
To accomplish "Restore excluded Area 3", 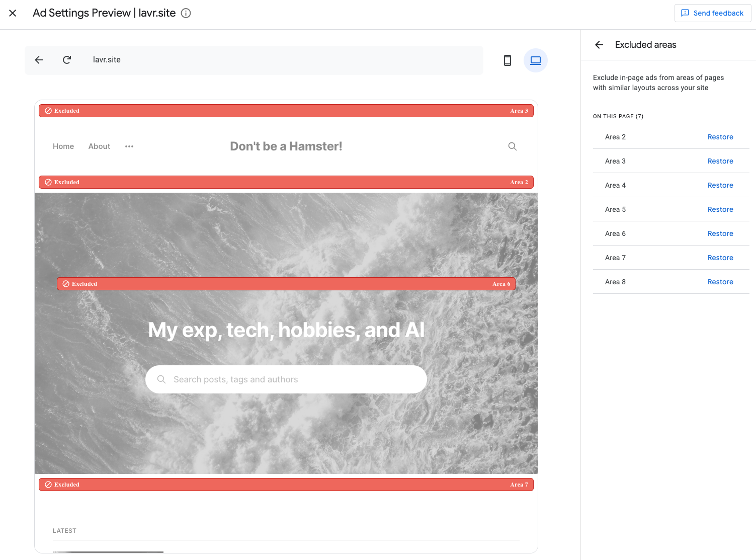I will click(720, 161).
